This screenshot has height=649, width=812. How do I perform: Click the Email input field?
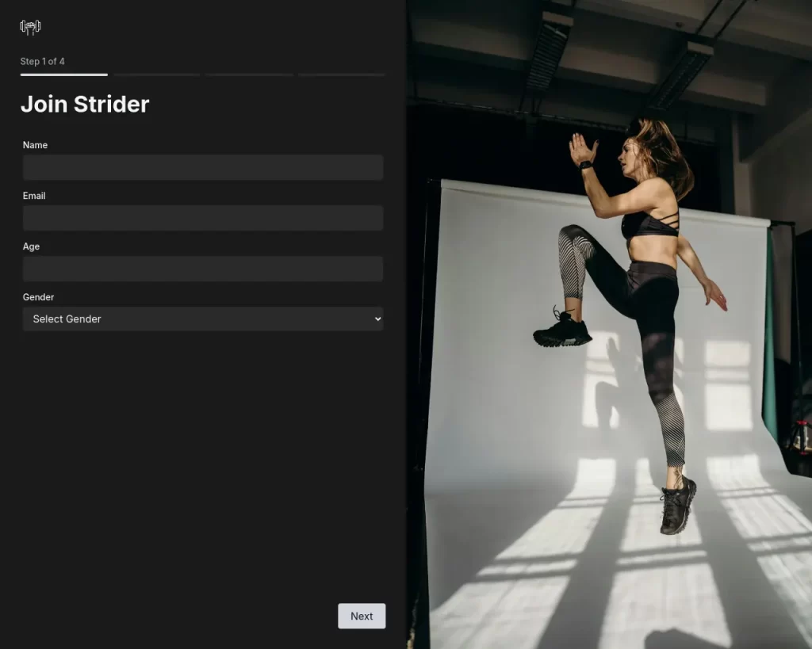coord(202,218)
